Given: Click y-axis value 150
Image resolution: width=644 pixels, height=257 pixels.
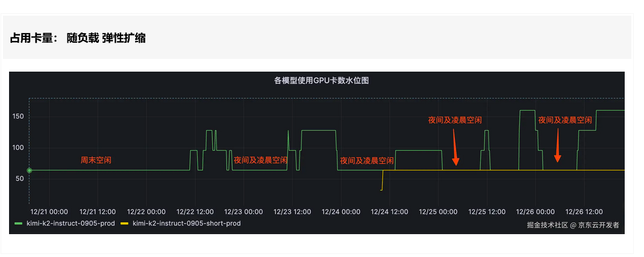Looking at the screenshot, I should pos(19,117).
